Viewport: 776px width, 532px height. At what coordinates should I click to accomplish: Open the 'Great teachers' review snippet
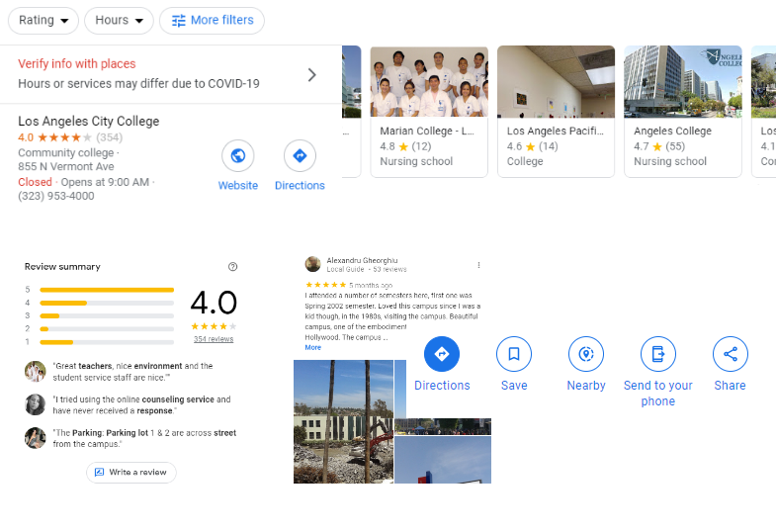133,372
